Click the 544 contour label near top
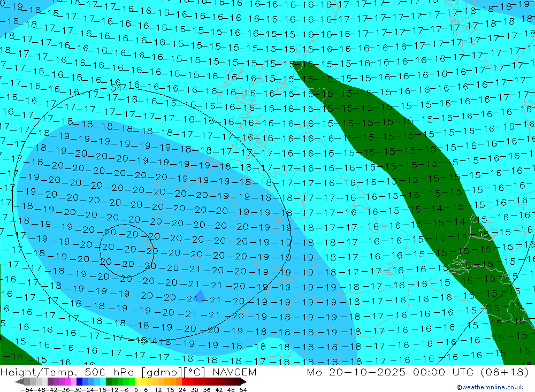Viewport: 535px width, 392px height. click(119, 88)
